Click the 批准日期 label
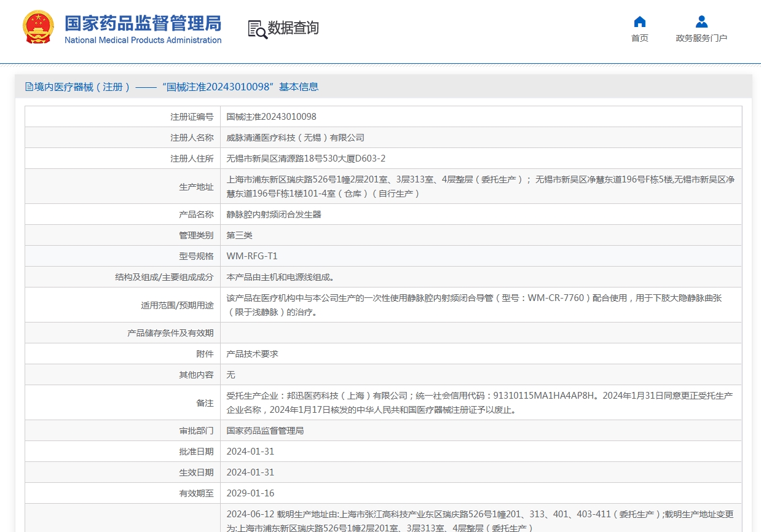 pyautogui.click(x=197, y=452)
